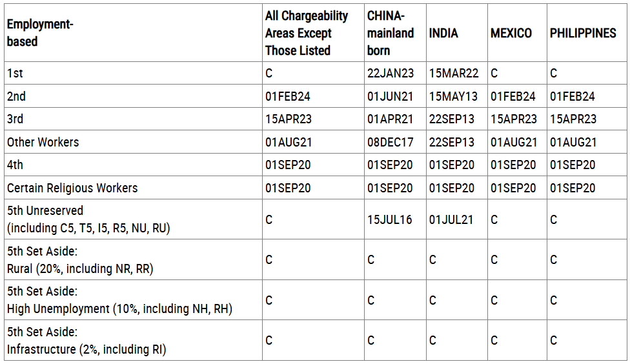Select the 15MAY13 date cell
630x364 pixels.
click(454, 97)
